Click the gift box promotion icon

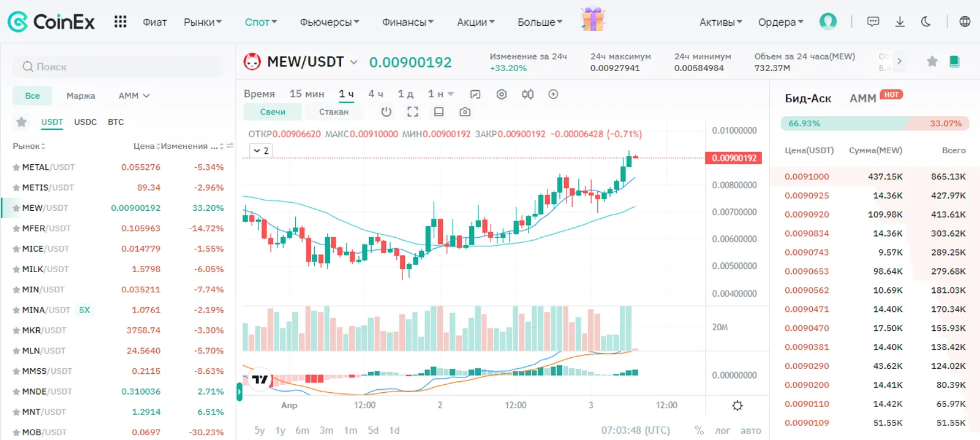pyautogui.click(x=592, y=19)
